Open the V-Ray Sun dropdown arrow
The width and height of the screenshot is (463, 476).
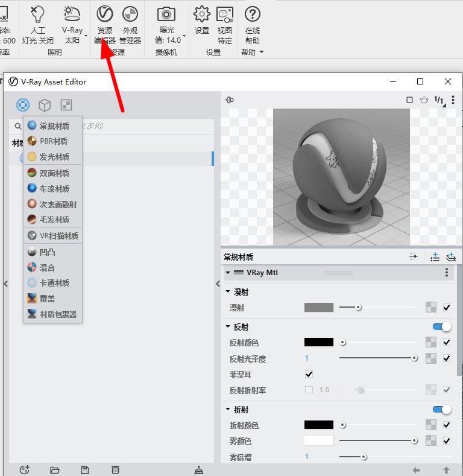point(86,36)
